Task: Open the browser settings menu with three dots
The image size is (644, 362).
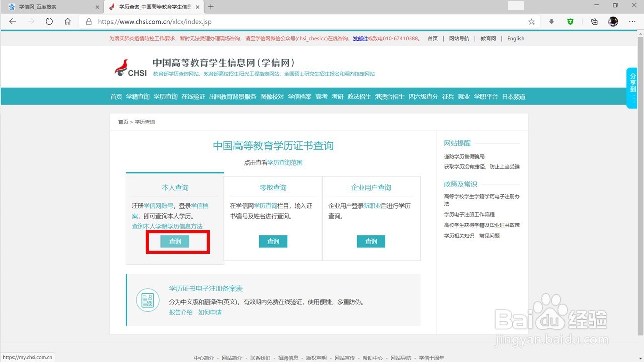Action: click(632, 22)
